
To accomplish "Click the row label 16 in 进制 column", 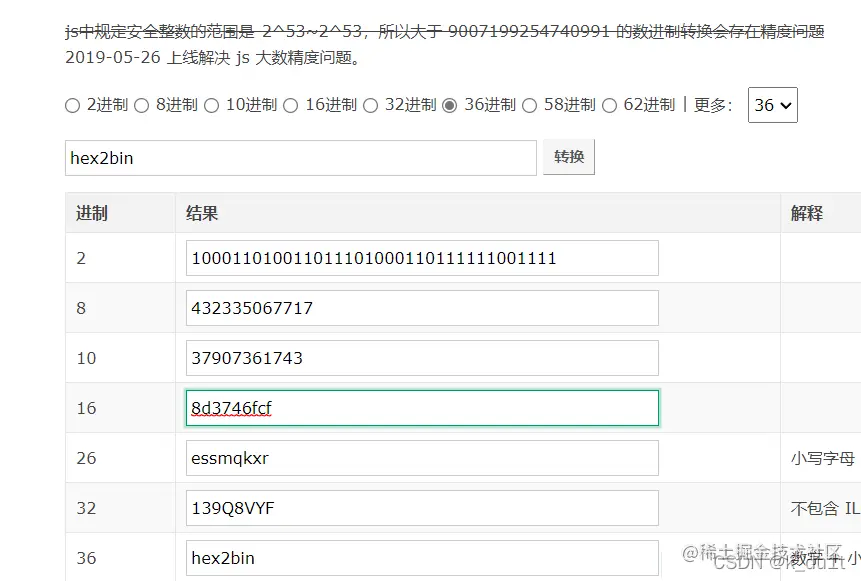I will click(86, 408).
